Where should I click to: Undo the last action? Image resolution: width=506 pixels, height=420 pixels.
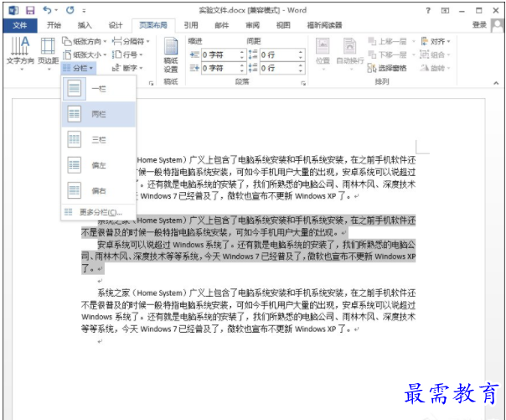click(48, 10)
